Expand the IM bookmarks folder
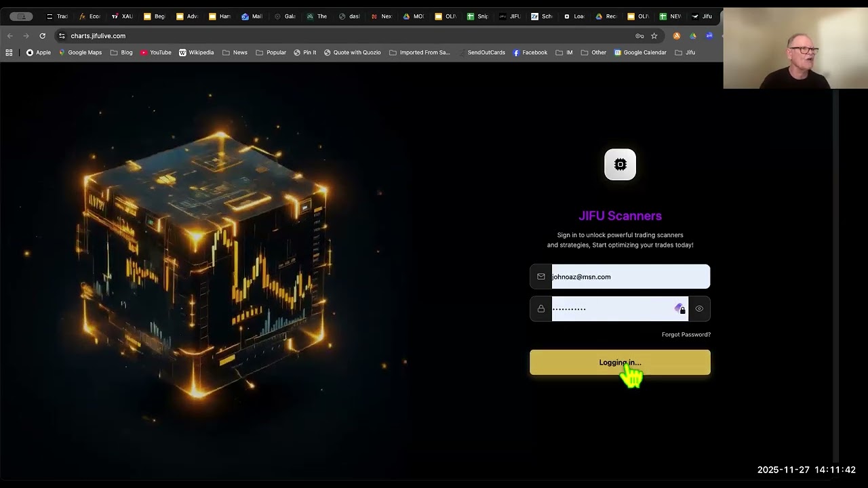The image size is (868, 488). [564, 52]
